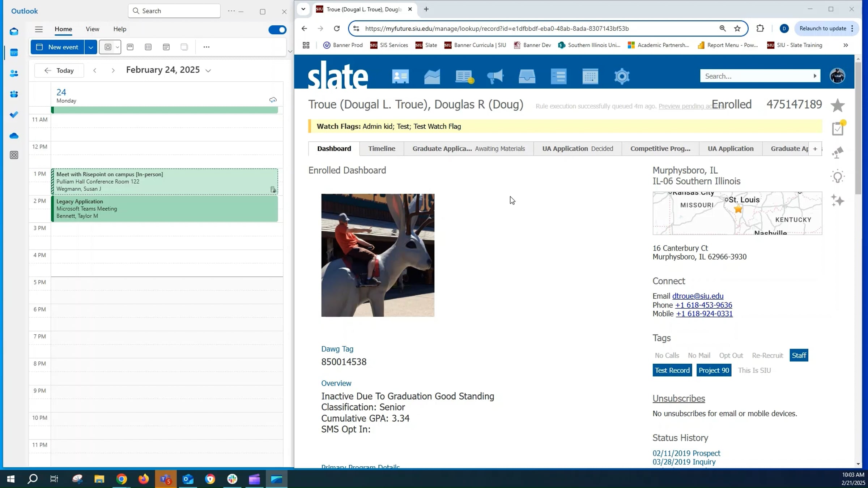This screenshot has width=868, height=488.
Task: Click the Today button in calendar
Action: 59,70
